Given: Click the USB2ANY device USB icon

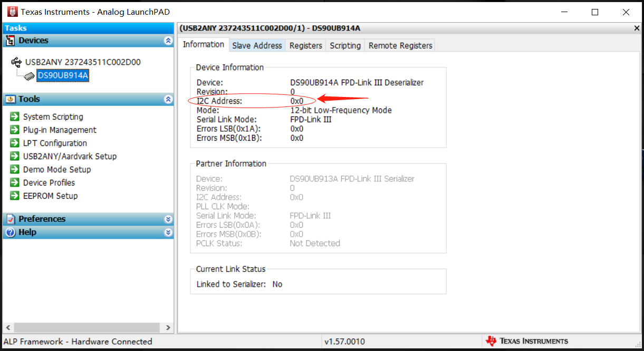Looking at the screenshot, I should [x=16, y=62].
